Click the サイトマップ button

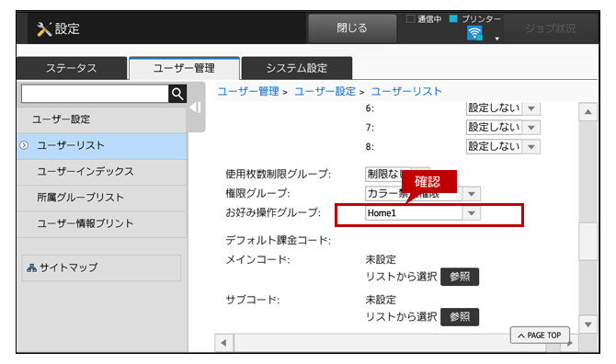(x=101, y=267)
